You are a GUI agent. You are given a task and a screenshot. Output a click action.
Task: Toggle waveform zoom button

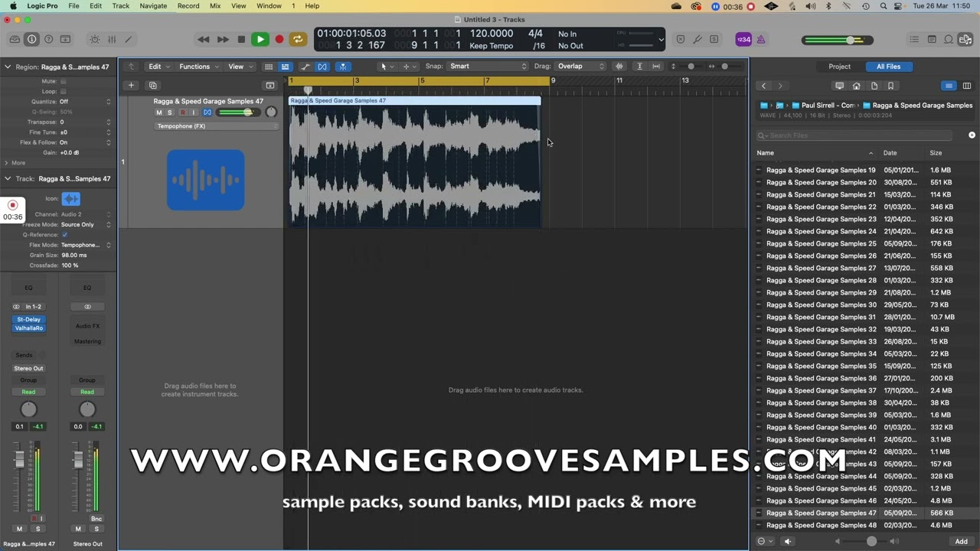[x=619, y=67]
